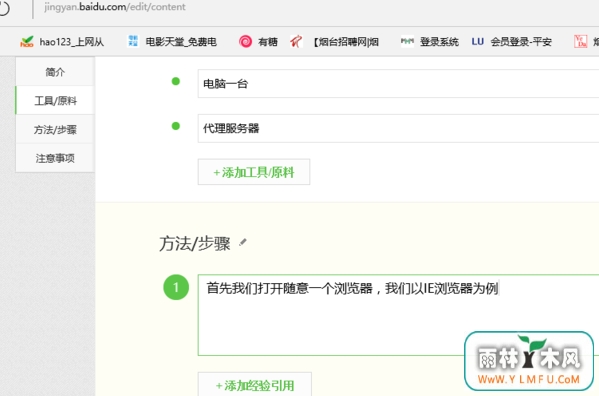This screenshot has width=599, height=396.
Task: Open the 登录系统 bookmark
Action: (429, 42)
